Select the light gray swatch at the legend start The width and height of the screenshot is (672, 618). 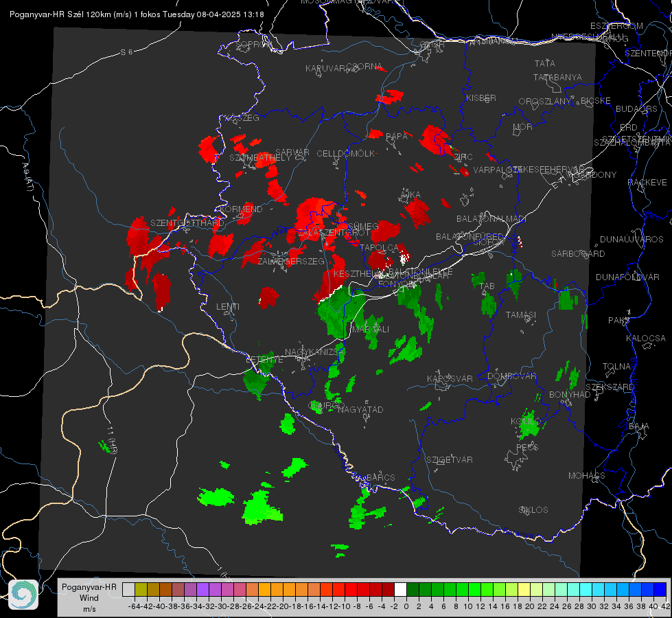(128, 590)
